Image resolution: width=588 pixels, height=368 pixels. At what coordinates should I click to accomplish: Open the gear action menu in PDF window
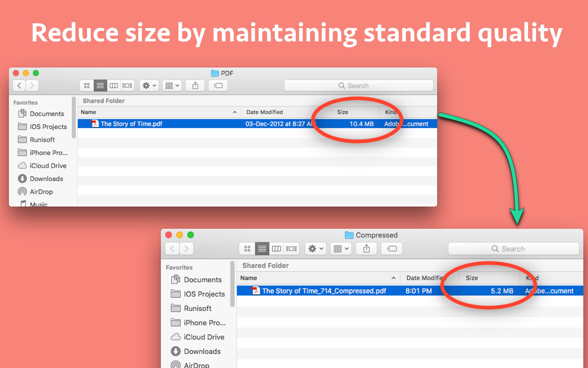click(x=149, y=86)
